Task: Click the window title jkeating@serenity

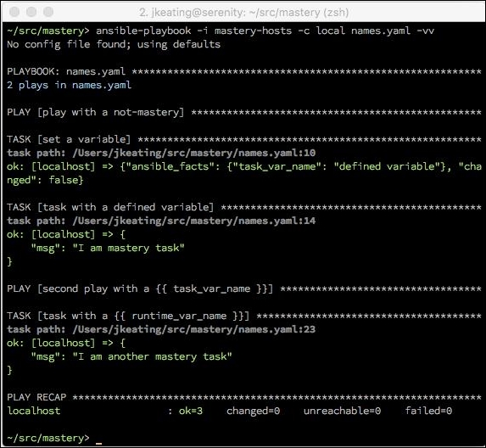Action: [x=244, y=13]
